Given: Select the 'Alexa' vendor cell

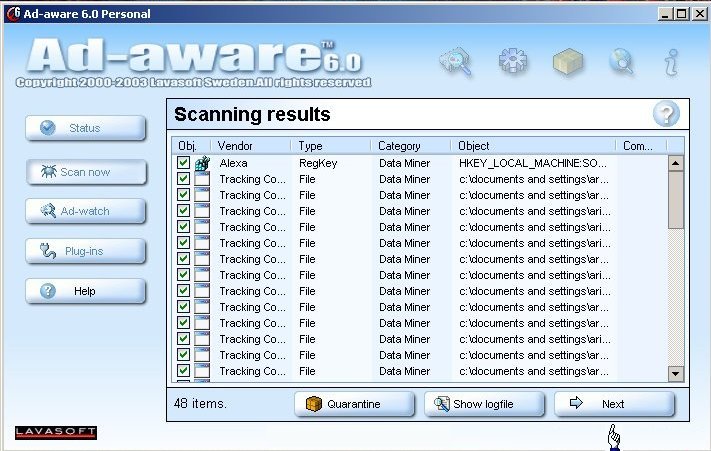Looking at the screenshot, I should 234,163.
